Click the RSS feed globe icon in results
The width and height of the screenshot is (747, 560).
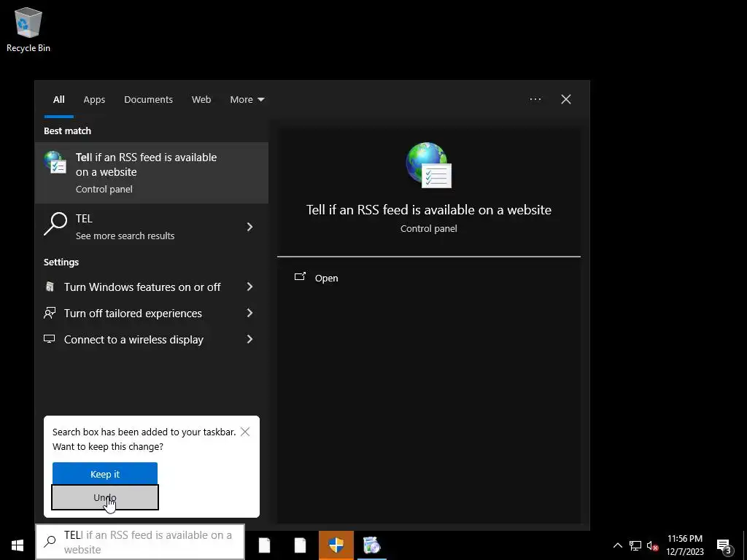coord(55,163)
